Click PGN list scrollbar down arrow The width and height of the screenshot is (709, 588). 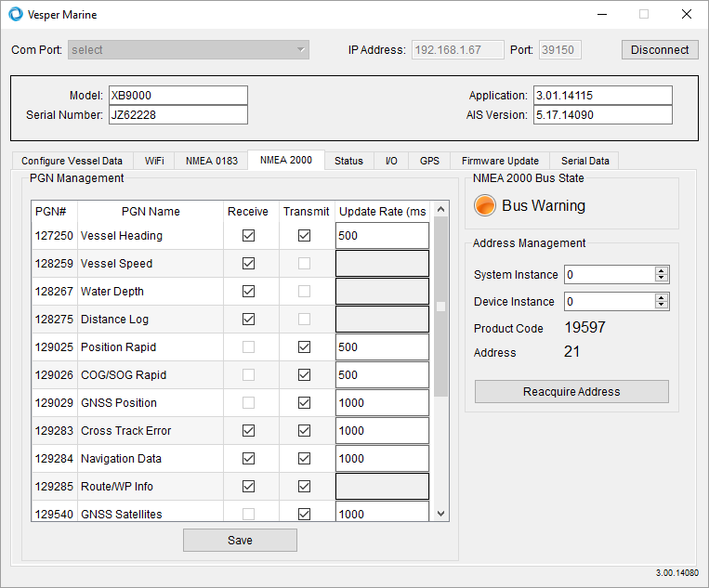(x=440, y=514)
